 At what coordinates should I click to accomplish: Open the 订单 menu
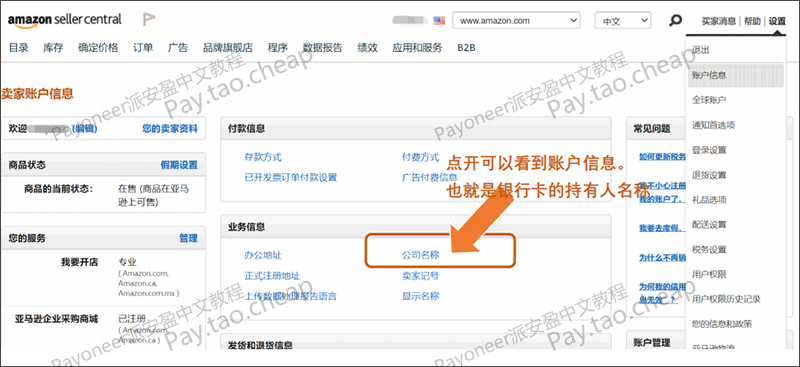(143, 48)
